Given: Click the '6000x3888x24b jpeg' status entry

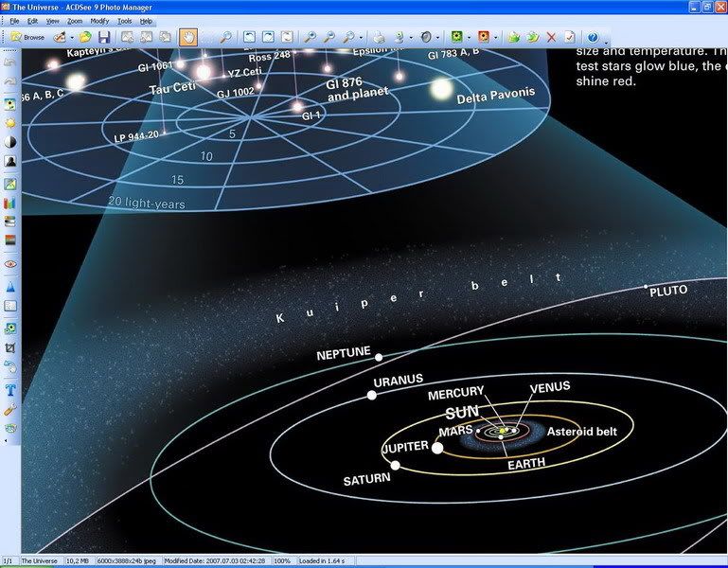Looking at the screenshot, I should (x=126, y=561).
